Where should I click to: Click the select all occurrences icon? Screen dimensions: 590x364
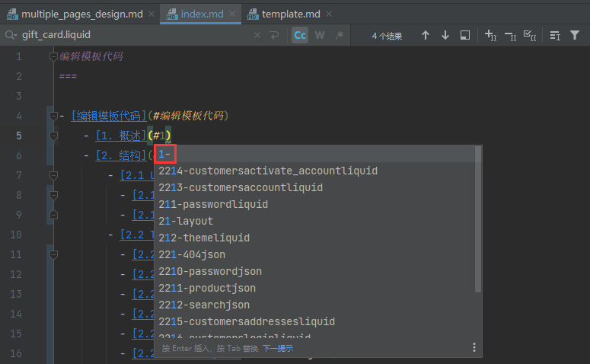(x=530, y=36)
